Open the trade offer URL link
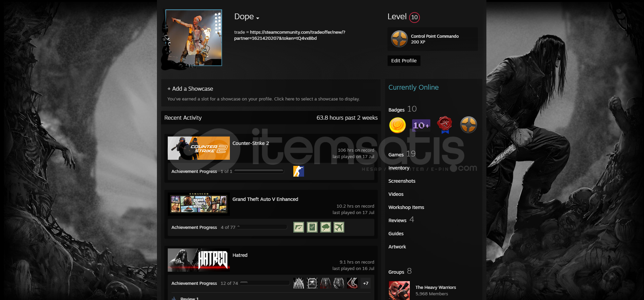644x300 pixels. click(x=290, y=35)
